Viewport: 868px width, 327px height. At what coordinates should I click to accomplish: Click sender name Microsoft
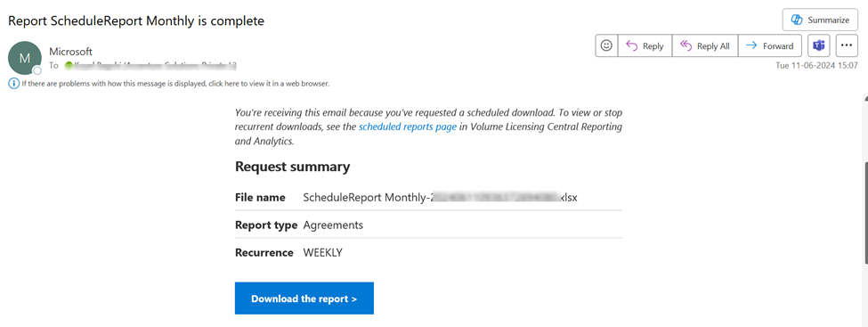[x=70, y=52]
